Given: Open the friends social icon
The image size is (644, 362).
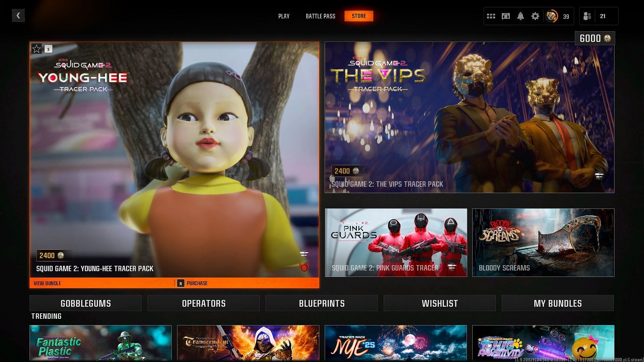Looking at the screenshot, I should point(587,16).
